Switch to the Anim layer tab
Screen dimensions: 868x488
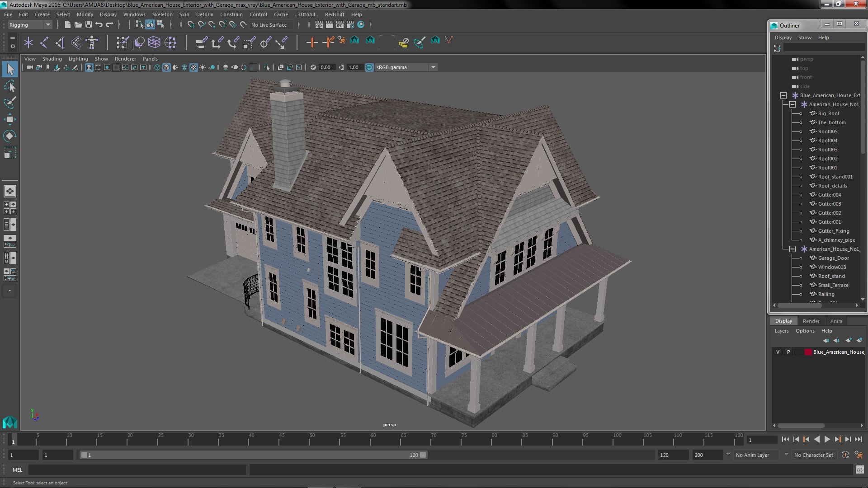(x=836, y=321)
